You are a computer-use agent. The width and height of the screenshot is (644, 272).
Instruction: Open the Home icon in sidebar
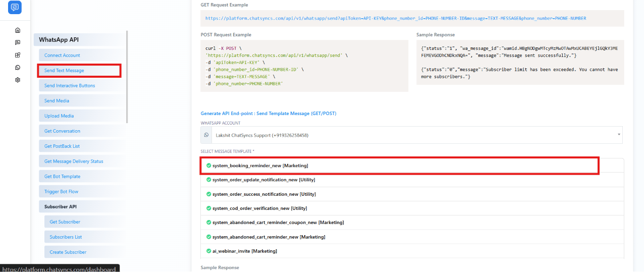[18, 30]
